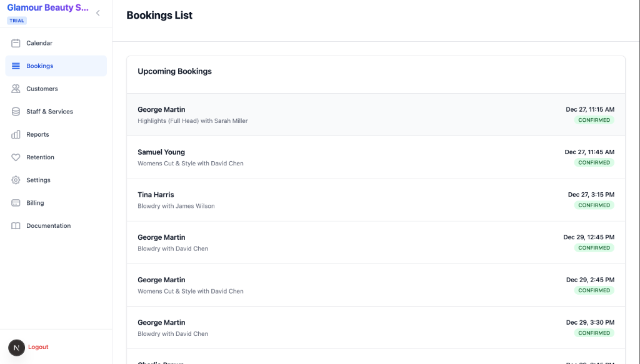This screenshot has height=364, width=640.
Task: Click the Confirmed badge for Dec 29, 2:45 PM
Action: click(594, 290)
